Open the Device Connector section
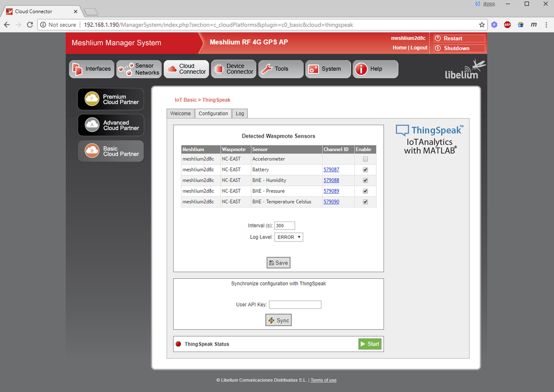Viewport: 554px width, 392px height. click(233, 69)
